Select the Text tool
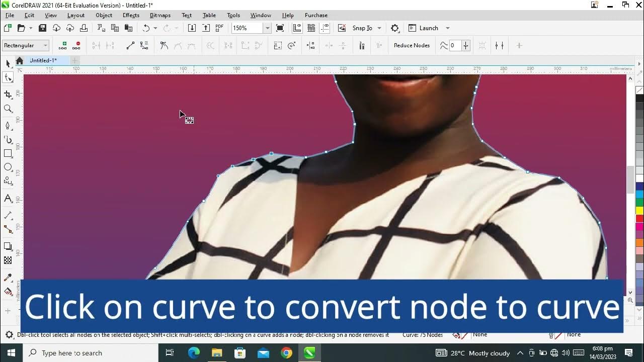644x362 pixels. click(7, 198)
